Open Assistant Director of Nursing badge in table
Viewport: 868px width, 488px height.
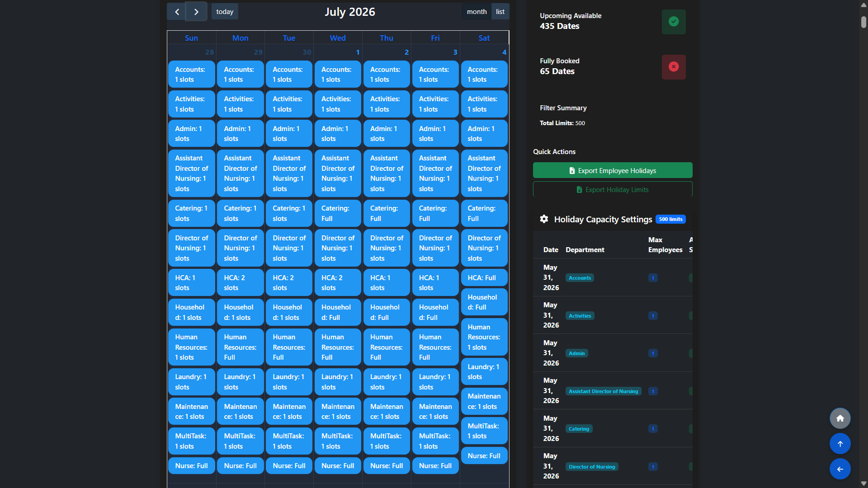(x=603, y=391)
